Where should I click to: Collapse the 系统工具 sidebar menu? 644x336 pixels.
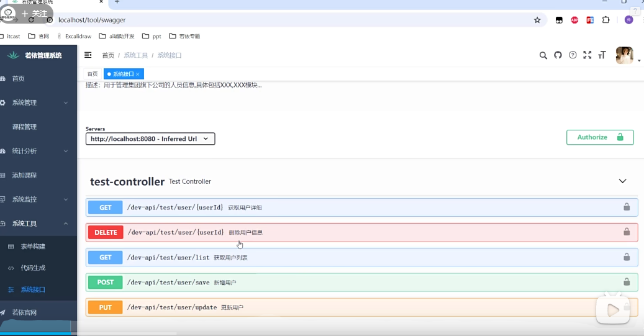(39, 224)
